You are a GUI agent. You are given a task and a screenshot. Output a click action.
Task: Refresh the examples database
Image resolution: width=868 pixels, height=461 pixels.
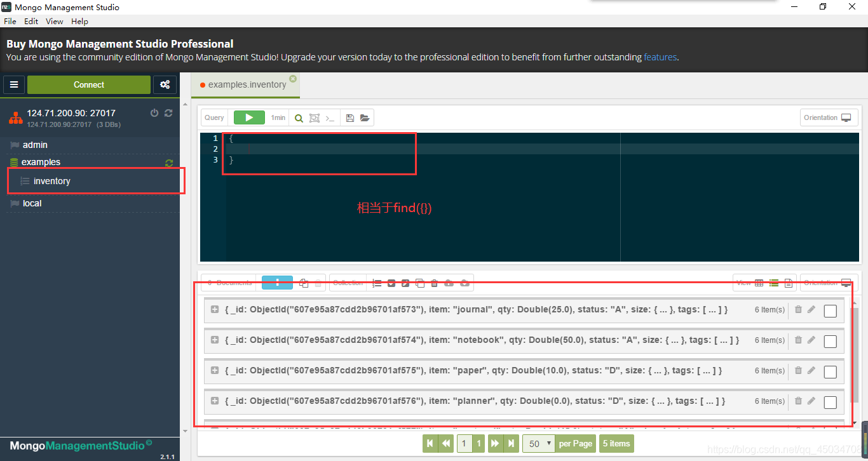tap(169, 163)
